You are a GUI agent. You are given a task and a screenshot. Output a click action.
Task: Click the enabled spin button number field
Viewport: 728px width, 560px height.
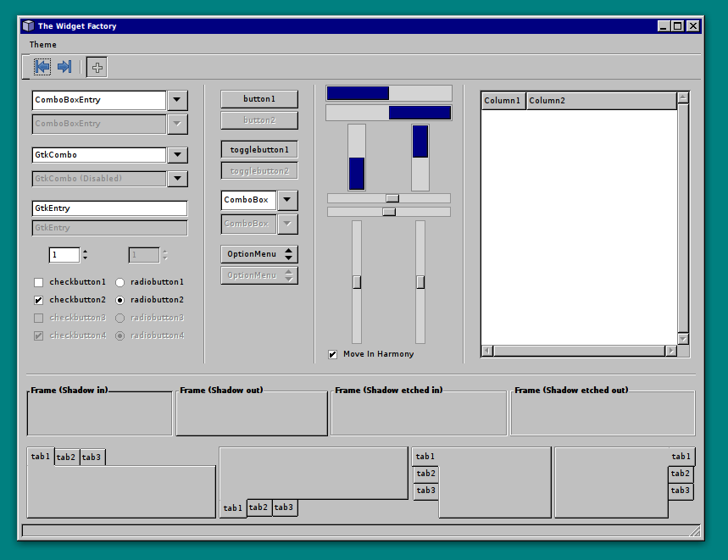pyautogui.click(x=64, y=255)
